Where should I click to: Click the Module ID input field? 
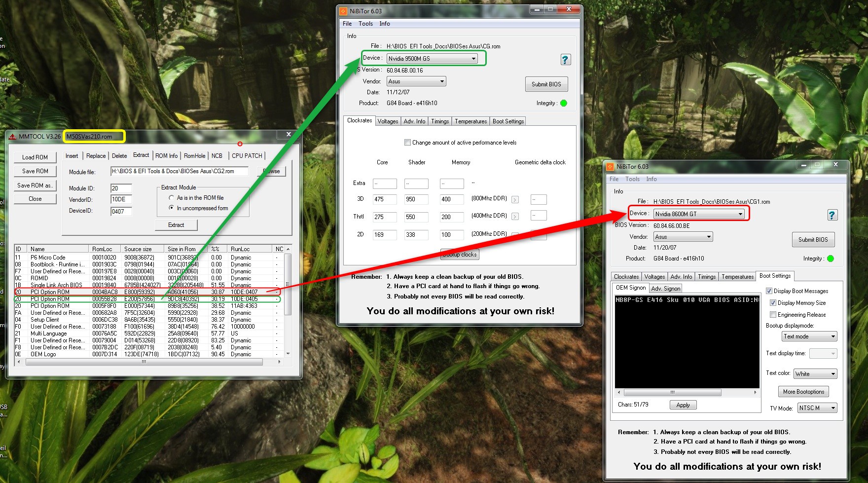click(x=121, y=188)
